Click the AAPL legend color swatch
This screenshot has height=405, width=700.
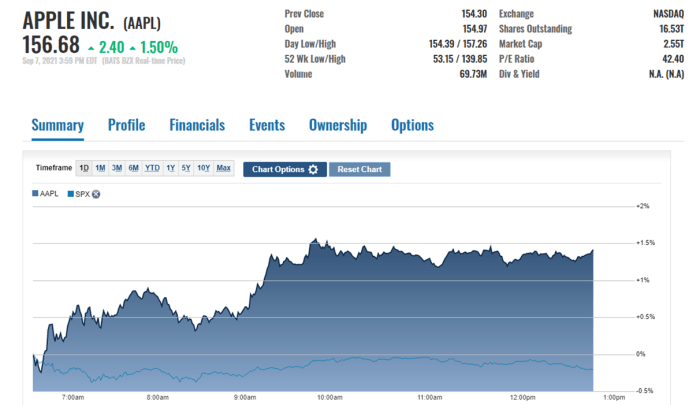click(35, 193)
